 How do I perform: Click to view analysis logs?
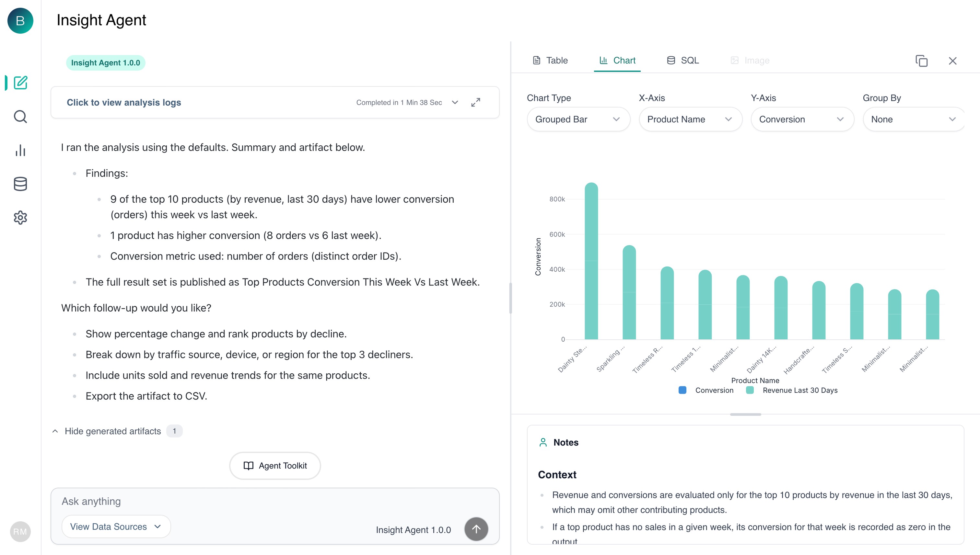click(124, 103)
